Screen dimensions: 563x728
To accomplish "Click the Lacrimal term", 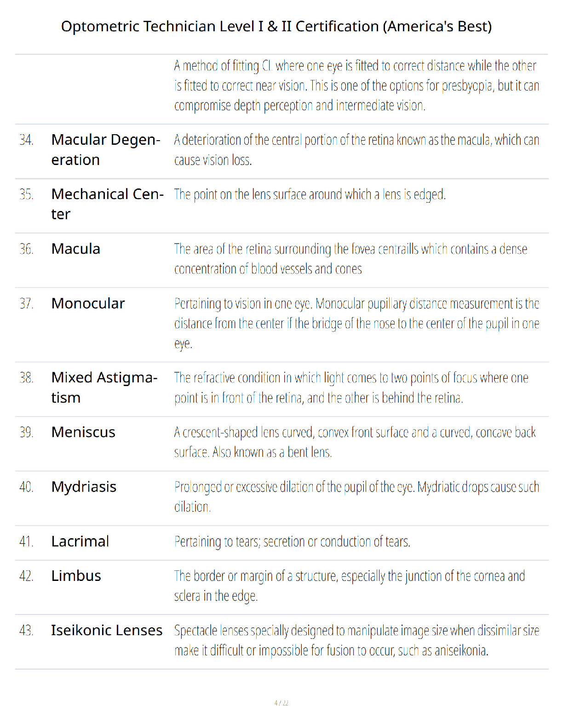I will (80, 541).
